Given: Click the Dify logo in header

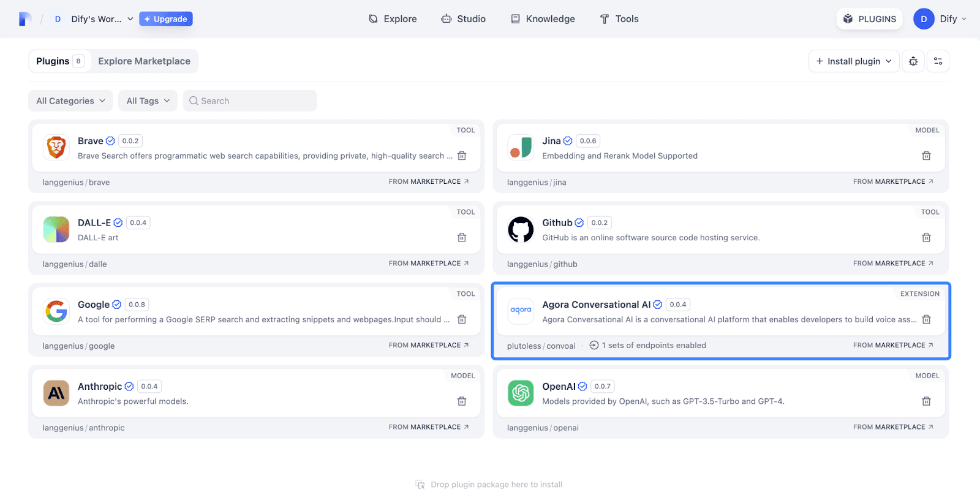Looking at the screenshot, I should click(x=25, y=19).
